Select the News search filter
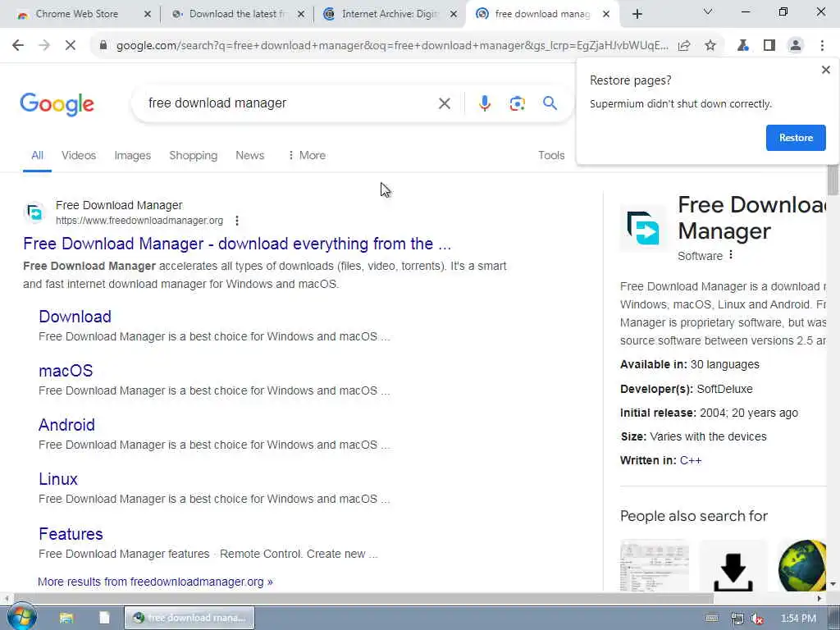This screenshot has height=630, width=840. click(249, 155)
